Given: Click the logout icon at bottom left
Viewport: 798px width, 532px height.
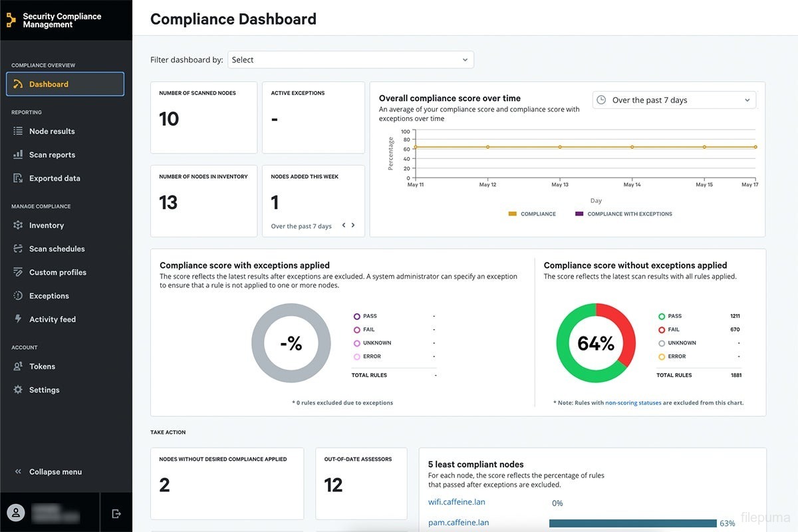Looking at the screenshot, I should pos(116,513).
